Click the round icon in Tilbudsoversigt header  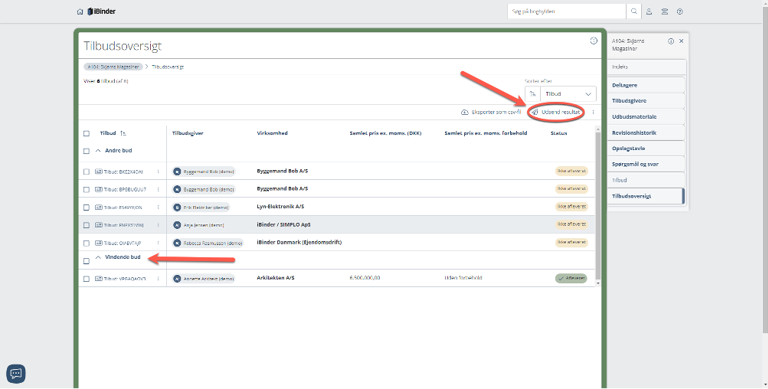[x=594, y=41]
